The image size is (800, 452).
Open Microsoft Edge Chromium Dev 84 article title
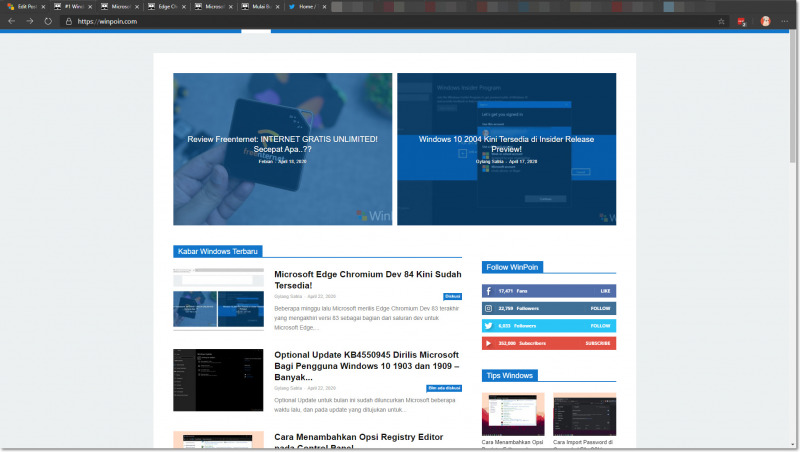pyautogui.click(x=367, y=280)
